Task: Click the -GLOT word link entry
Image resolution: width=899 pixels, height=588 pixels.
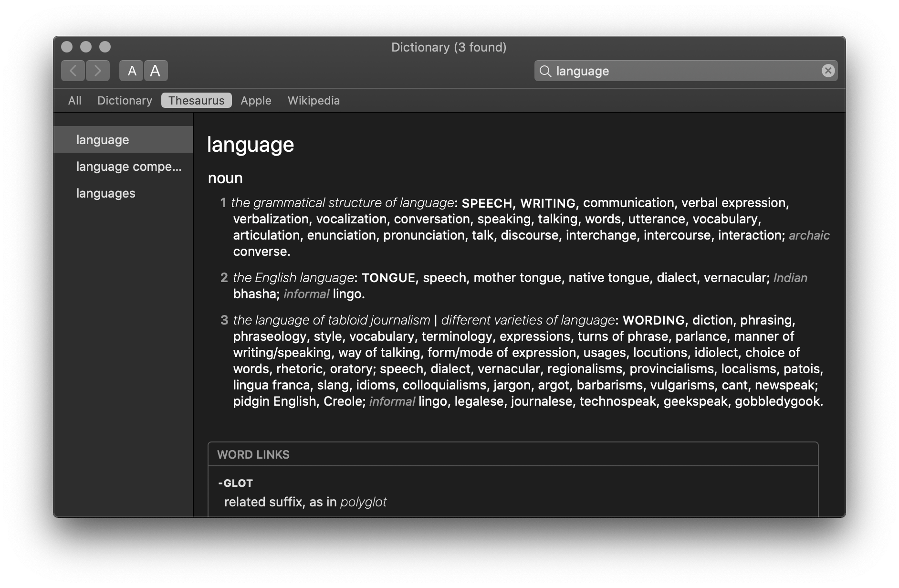Action: [236, 483]
